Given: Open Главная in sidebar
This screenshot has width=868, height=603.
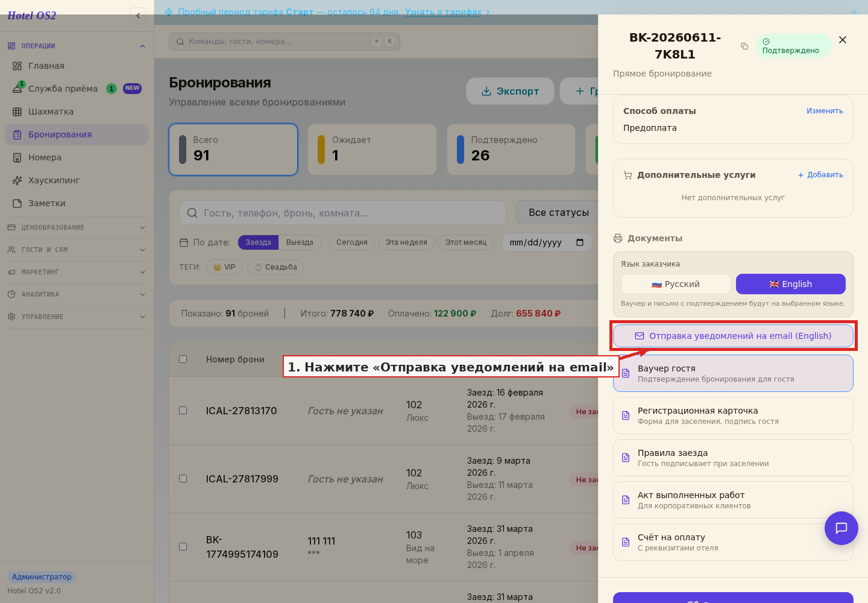Looking at the screenshot, I should click(77, 66).
